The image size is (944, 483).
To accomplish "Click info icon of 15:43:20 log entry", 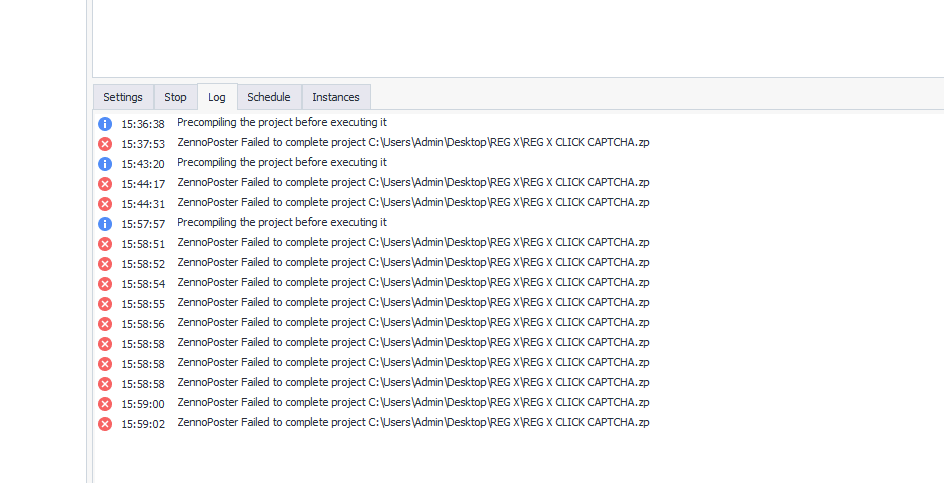I will click(x=105, y=164).
